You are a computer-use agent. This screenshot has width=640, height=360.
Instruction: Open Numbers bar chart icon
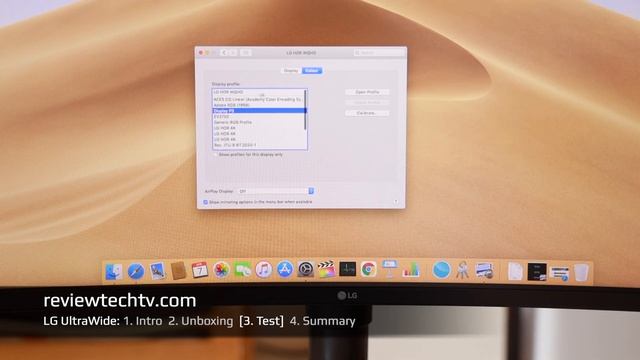click(411, 269)
